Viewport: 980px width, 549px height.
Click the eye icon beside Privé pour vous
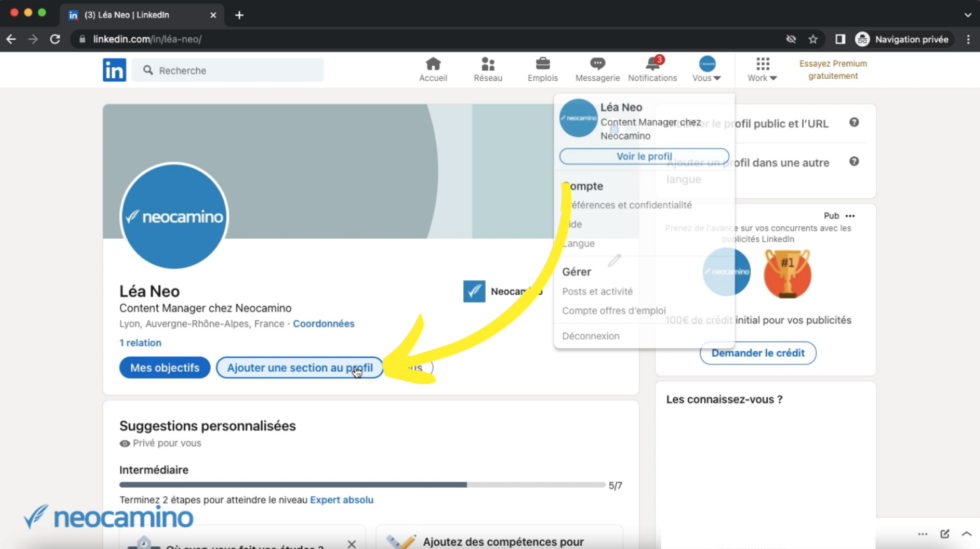(125, 443)
